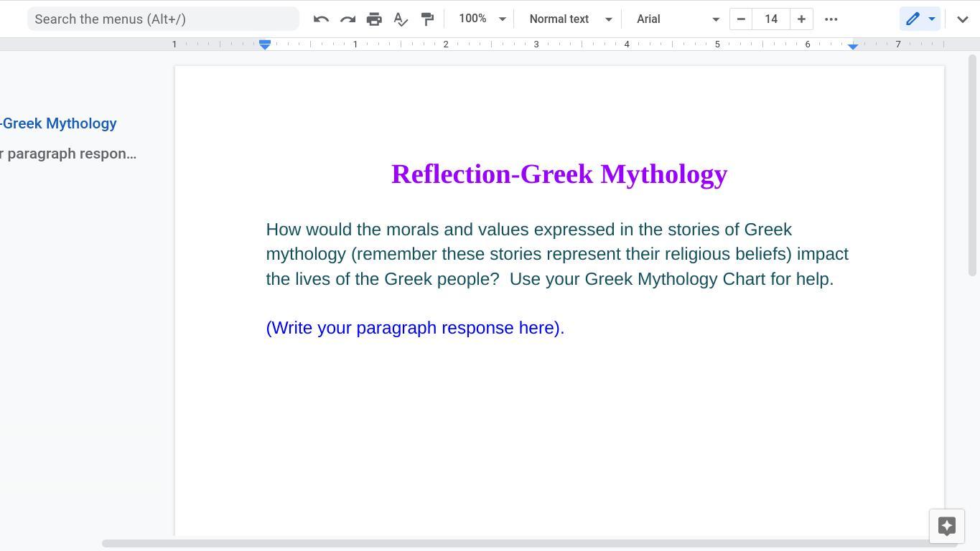Click the right margin marker on ruler
This screenshot has height=551, width=980.
coord(853,46)
